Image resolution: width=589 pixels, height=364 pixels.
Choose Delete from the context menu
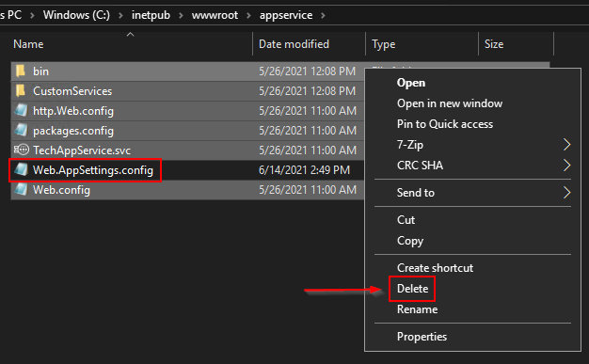(x=412, y=289)
